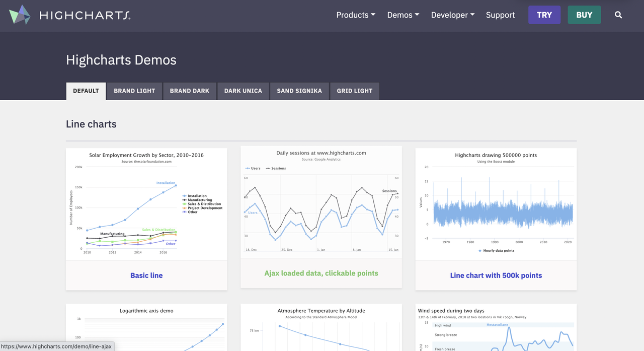The image size is (644, 351).
Task: Toggle the Sales & Distribution legend item
Action: [x=202, y=204]
